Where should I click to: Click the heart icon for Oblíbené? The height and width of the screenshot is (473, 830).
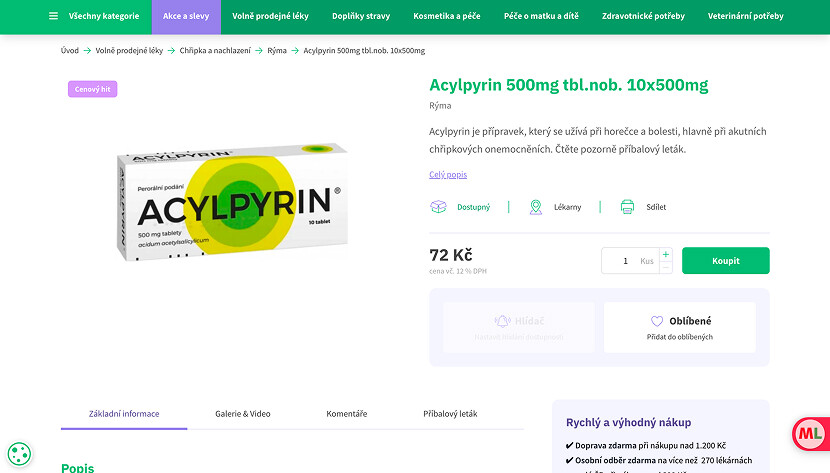tap(657, 321)
